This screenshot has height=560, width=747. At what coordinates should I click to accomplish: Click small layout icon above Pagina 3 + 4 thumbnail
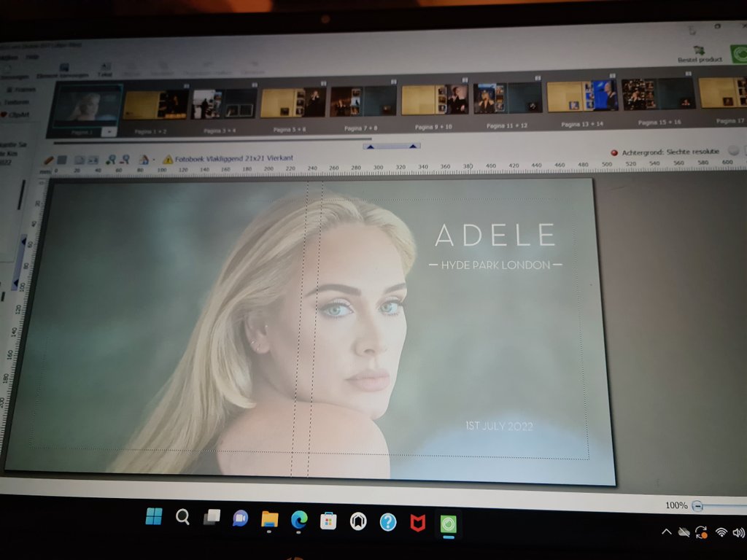pos(255,85)
